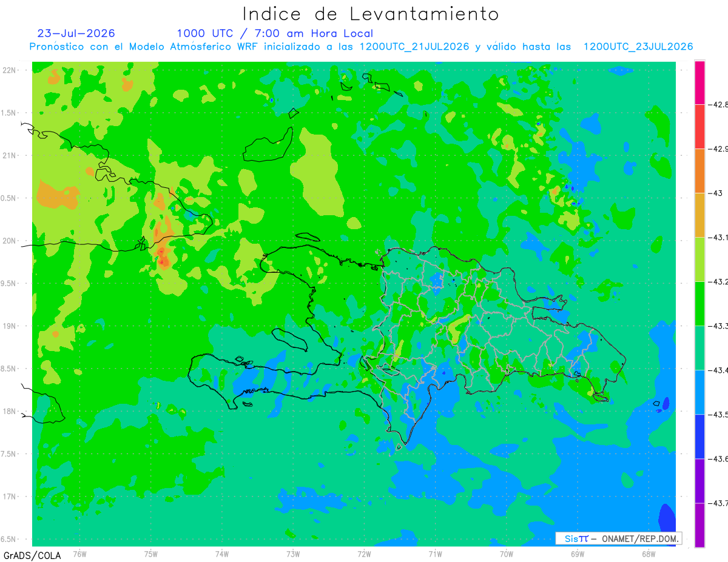Click the "-43.7" scale value
The image size is (728, 562).
coord(719,503)
